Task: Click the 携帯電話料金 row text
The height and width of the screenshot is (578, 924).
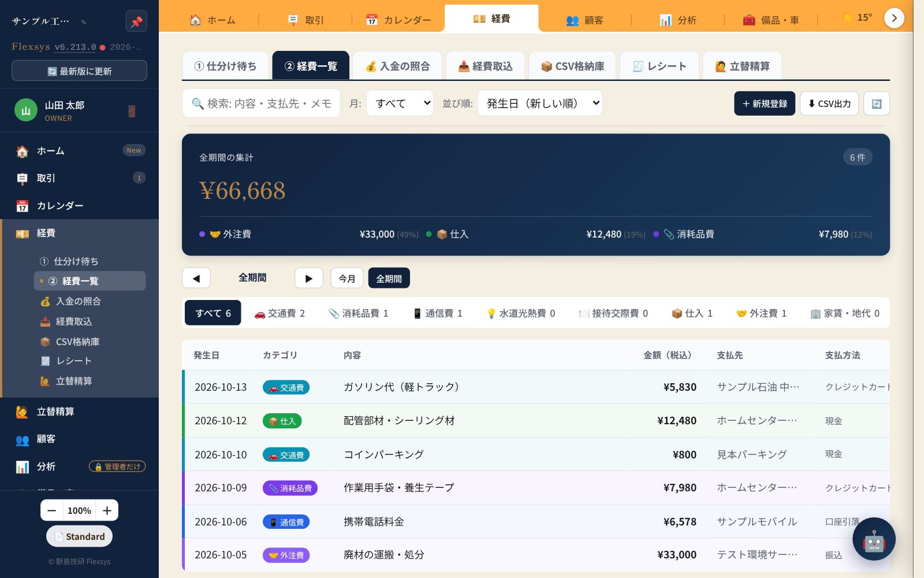Action: pos(374,522)
